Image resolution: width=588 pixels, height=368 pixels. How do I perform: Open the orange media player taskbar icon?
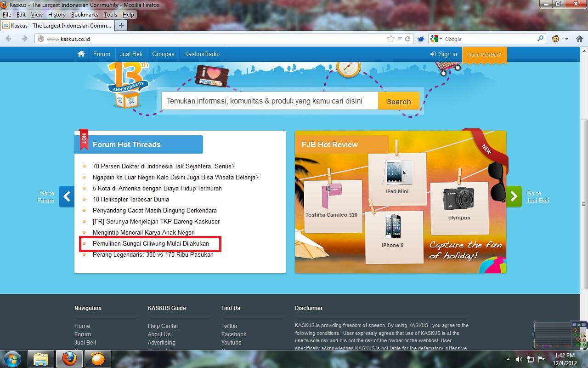pos(98,358)
